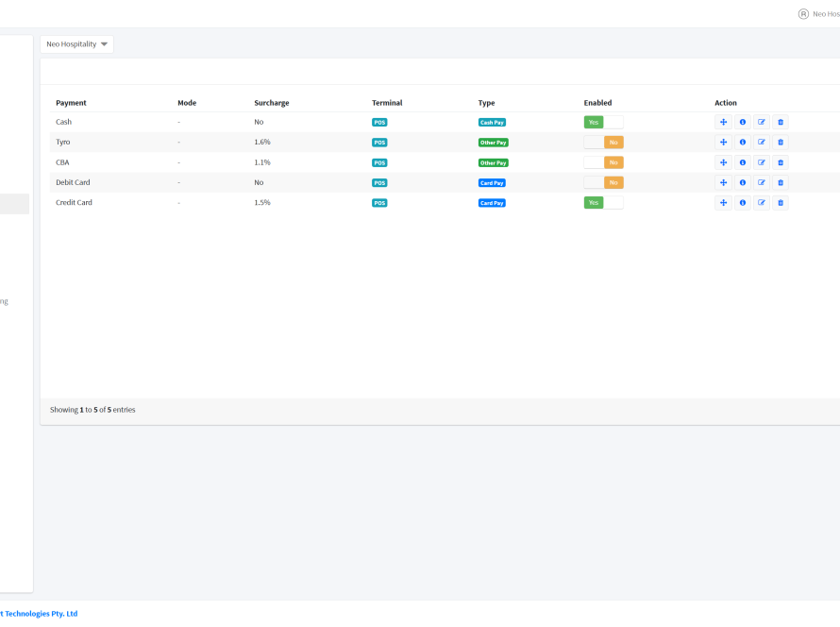Image resolution: width=840 pixels, height=627 pixels.
Task: Open the Neo Hospitality dropdown
Action: point(77,44)
